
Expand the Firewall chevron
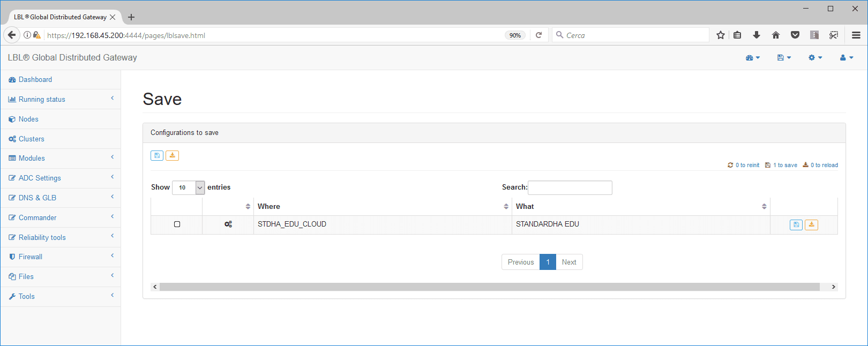pos(113,255)
